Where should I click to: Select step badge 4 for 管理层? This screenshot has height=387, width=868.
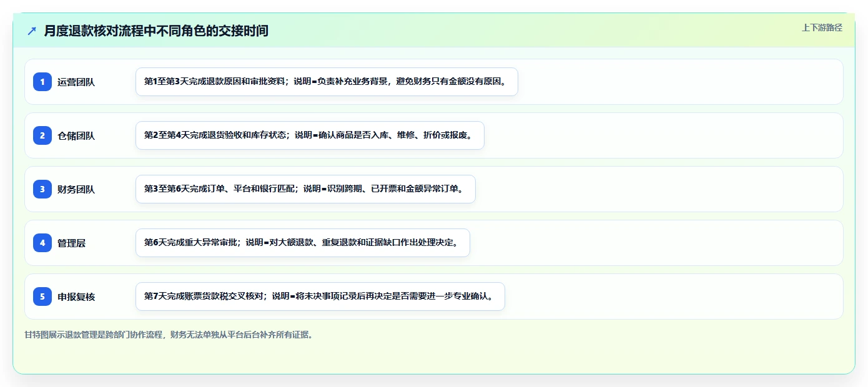click(42, 243)
